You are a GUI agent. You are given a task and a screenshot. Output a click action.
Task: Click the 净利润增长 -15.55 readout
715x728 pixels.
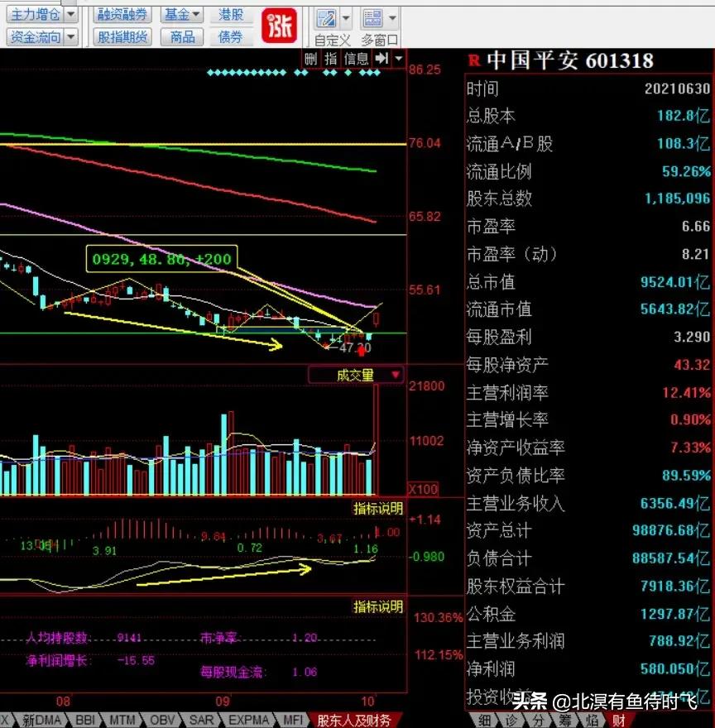click(90, 660)
